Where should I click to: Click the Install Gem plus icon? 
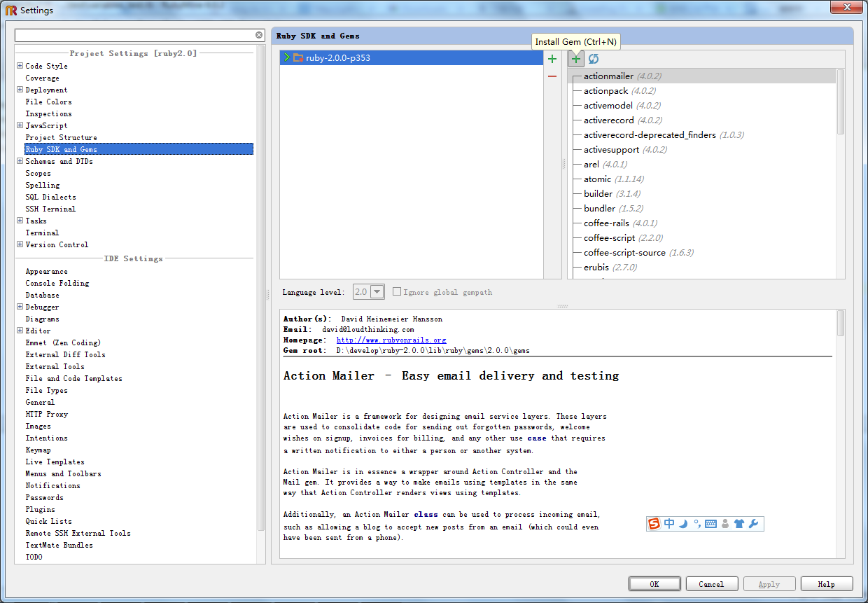(575, 60)
